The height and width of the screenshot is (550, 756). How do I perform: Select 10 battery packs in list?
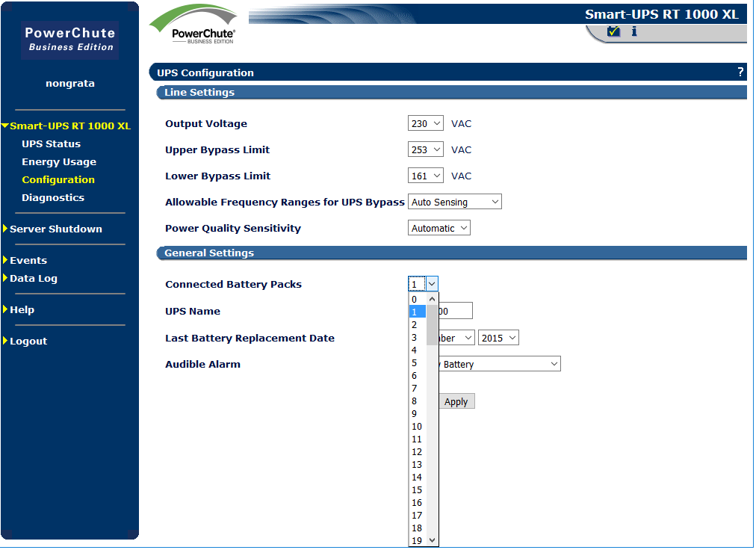tap(418, 426)
